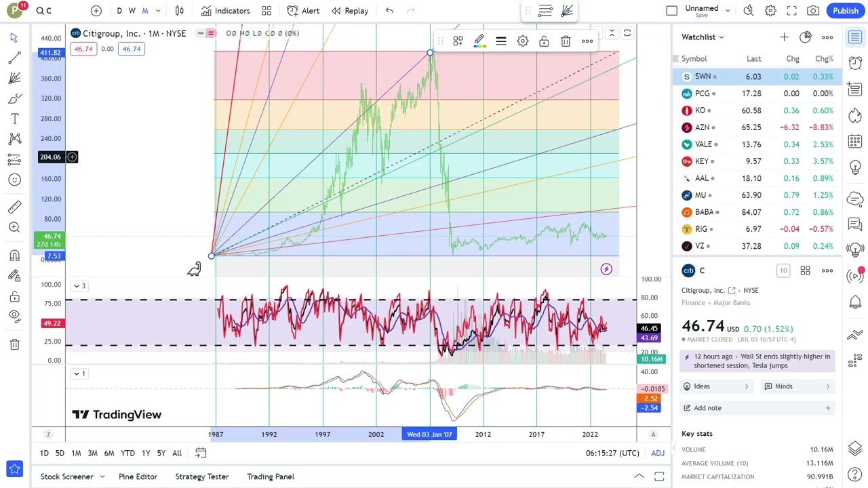Delete selected drawing with floating trash icon
The width and height of the screenshot is (868, 488).
(566, 41)
